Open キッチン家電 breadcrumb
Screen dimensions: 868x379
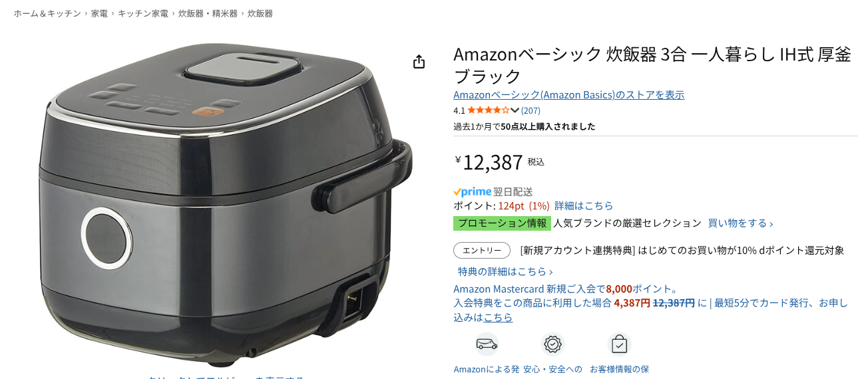(143, 13)
